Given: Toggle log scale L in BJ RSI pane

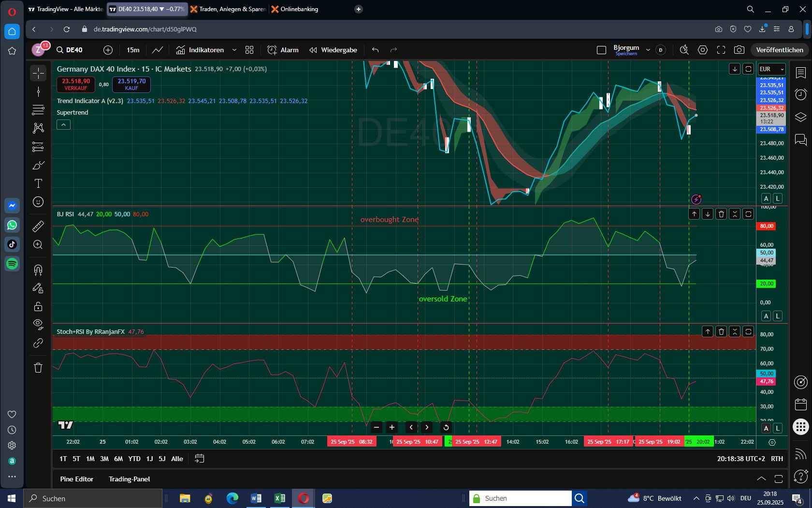Looking at the screenshot, I should coord(778,316).
